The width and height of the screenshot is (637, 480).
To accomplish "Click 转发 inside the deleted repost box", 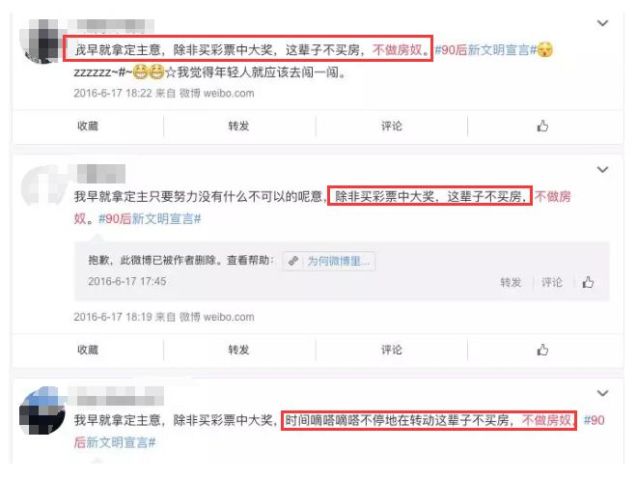I will 511,282.
